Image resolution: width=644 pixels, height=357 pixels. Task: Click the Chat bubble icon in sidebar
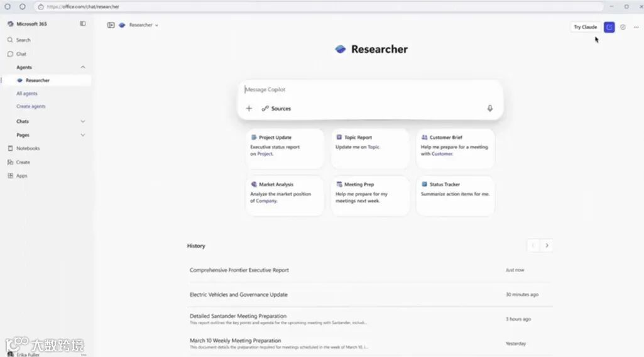coord(10,54)
